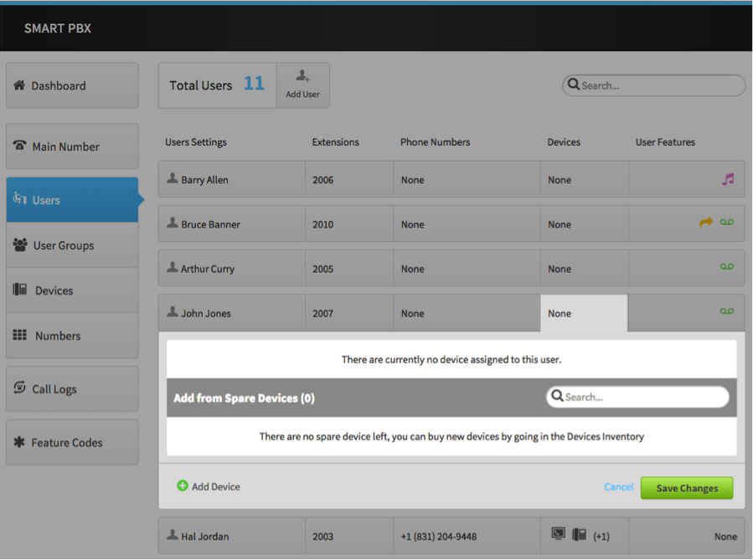Click the spare devices search magnifier icon
Viewport: 753px width, 560px height.
click(557, 396)
